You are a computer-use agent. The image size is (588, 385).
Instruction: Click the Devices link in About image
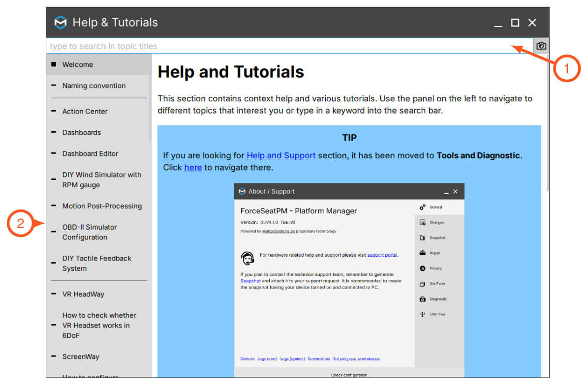click(248, 359)
